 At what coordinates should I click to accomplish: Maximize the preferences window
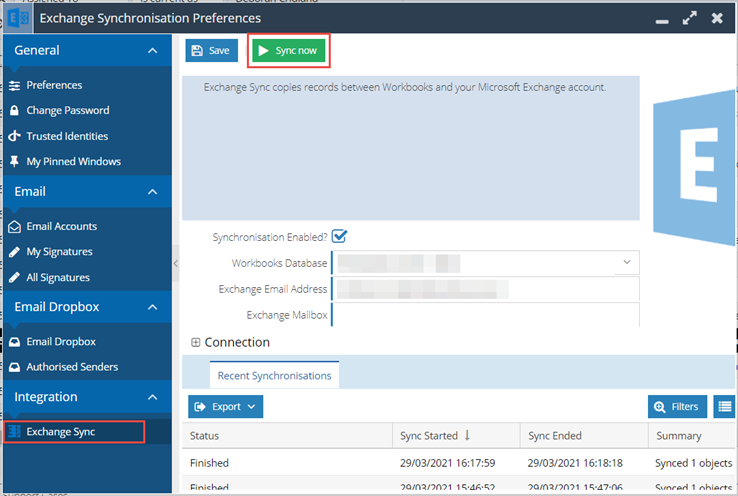[x=690, y=18]
